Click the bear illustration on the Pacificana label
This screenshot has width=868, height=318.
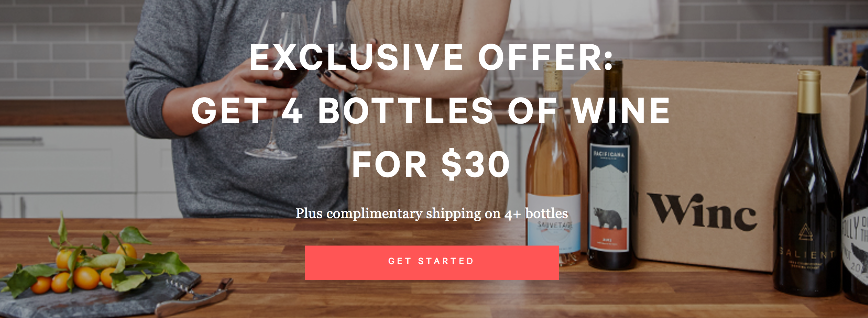pos(608,218)
